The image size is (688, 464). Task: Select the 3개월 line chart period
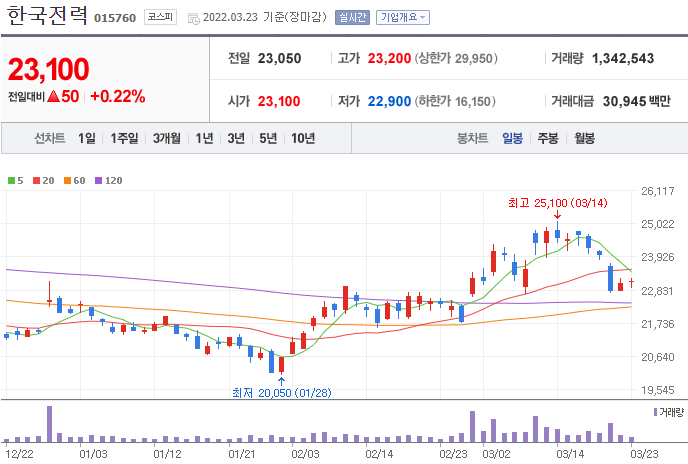pos(167,138)
